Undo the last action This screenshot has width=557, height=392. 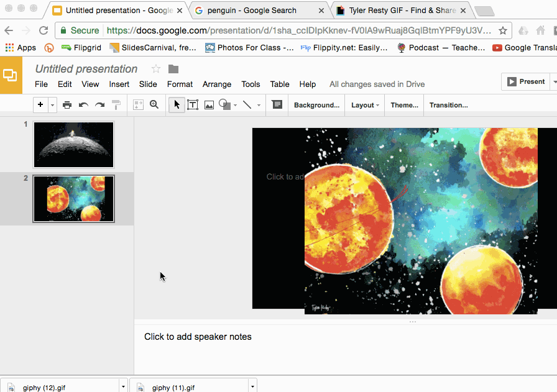[x=83, y=105]
